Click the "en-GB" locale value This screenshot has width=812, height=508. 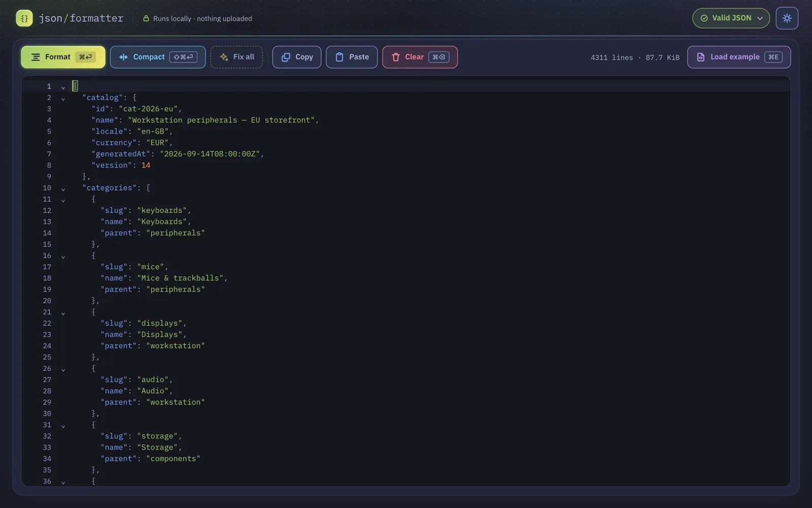[153, 131]
